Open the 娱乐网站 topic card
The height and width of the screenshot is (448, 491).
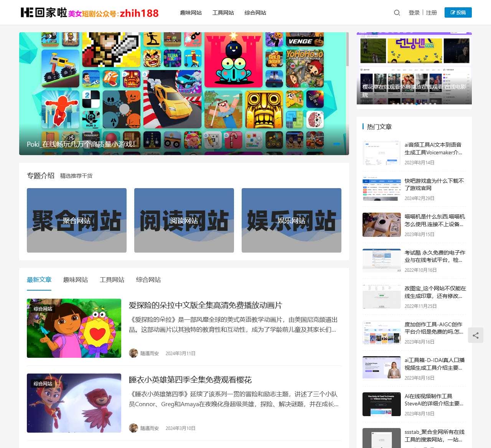tap(292, 220)
